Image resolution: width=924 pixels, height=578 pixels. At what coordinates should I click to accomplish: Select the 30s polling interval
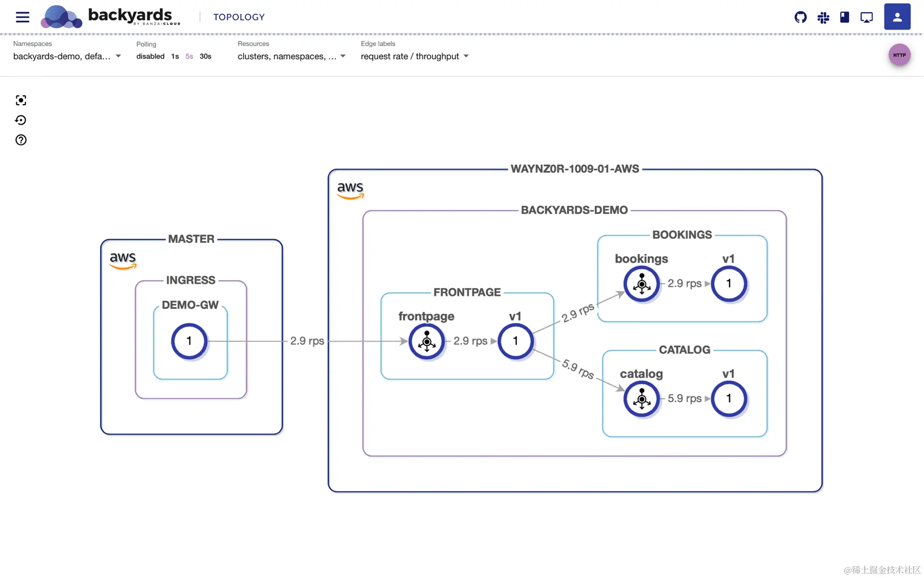(205, 56)
